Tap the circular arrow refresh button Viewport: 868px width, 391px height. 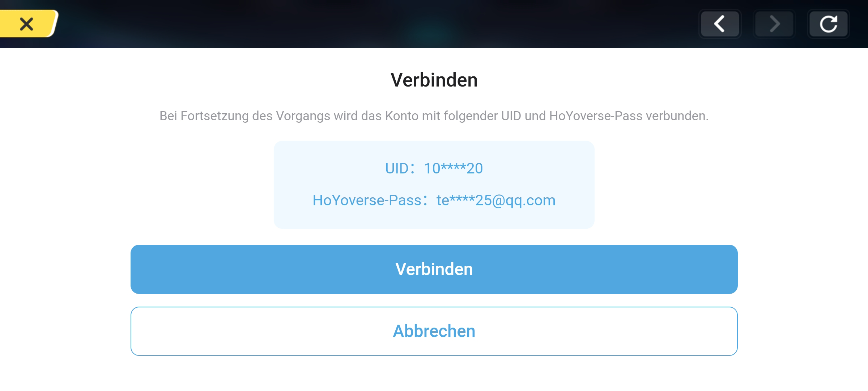pyautogui.click(x=828, y=24)
